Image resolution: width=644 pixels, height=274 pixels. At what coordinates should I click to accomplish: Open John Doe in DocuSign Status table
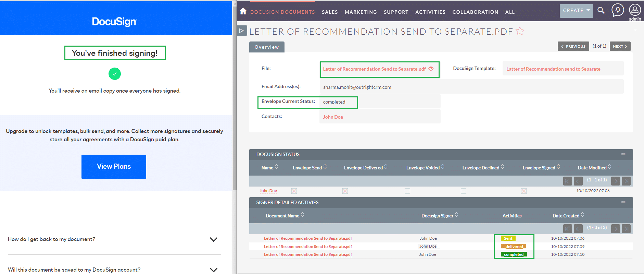pos(268,191)
